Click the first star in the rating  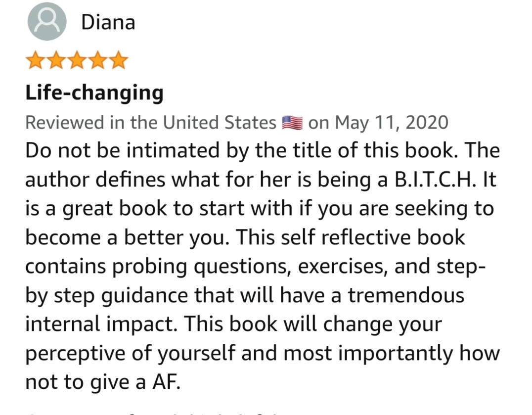pos(35,61)
